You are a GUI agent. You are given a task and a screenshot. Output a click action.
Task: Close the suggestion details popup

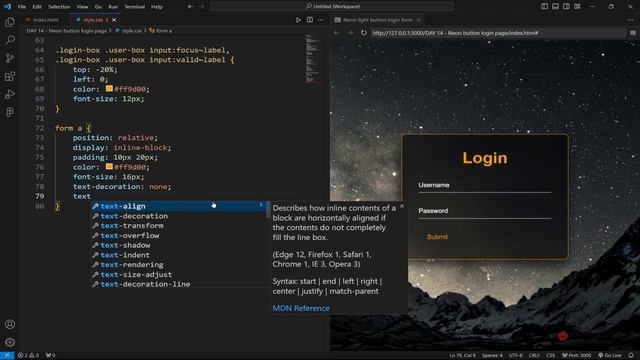pyautogui.click(x=402, y=207)
